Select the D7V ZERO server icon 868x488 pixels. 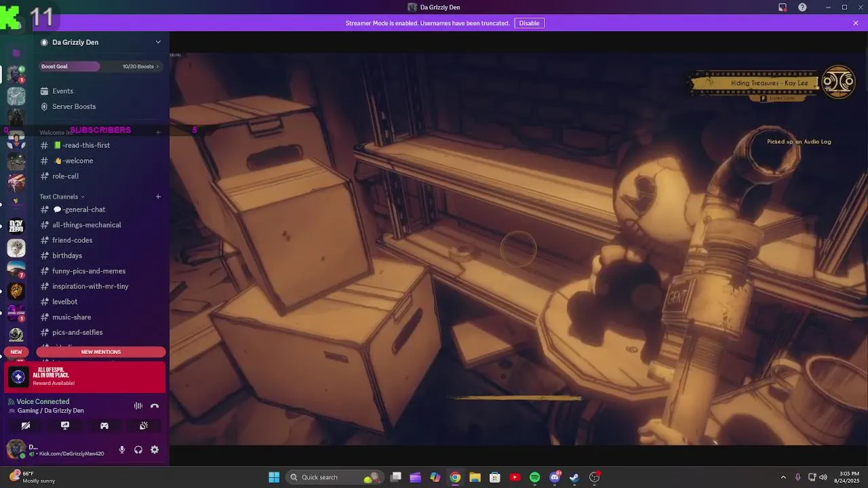click(16, 226)
